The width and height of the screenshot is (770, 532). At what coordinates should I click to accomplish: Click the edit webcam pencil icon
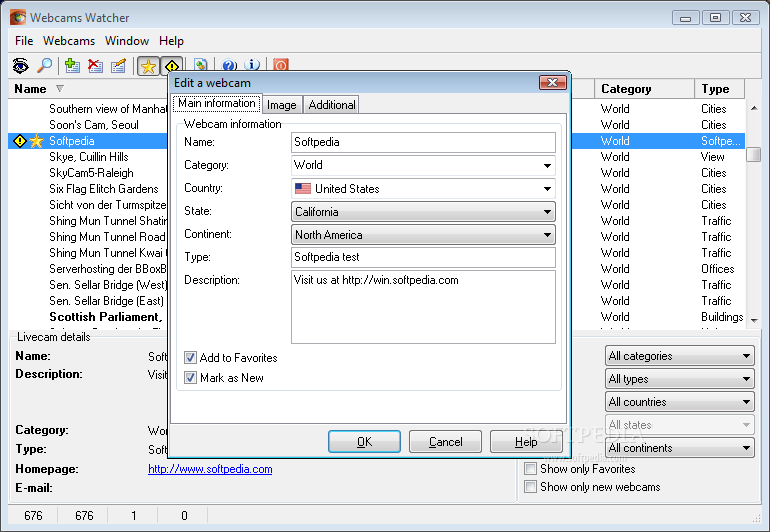click(x=118, y=65)
